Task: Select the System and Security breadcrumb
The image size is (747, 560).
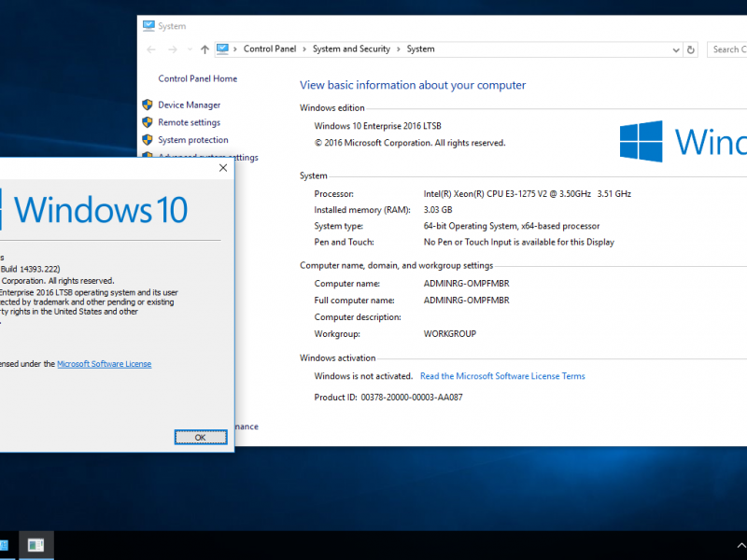Action: [x=351, y=49]
